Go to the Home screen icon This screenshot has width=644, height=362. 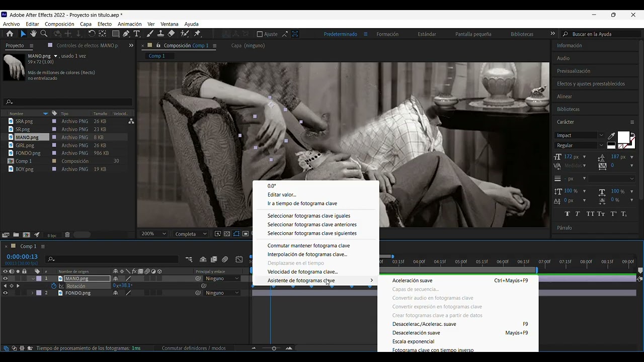coord(10,34)
